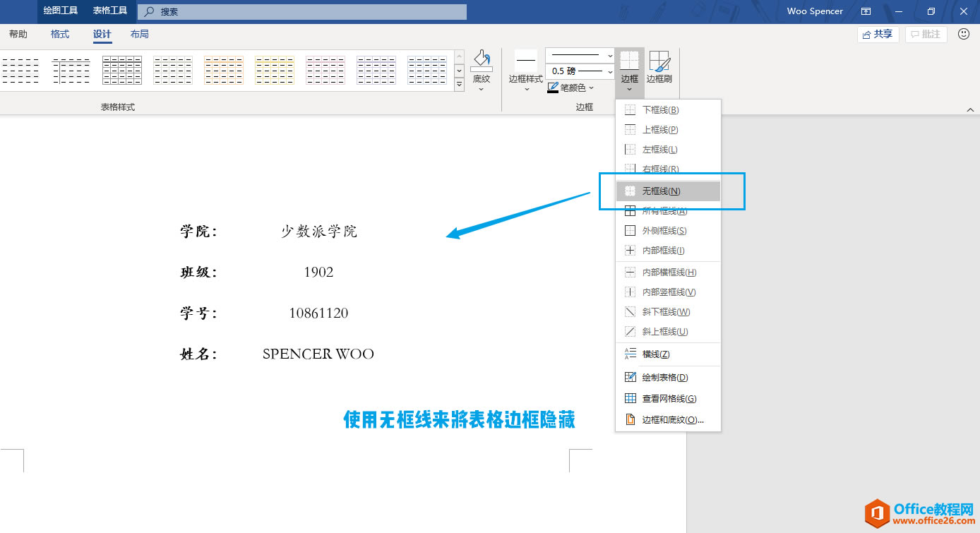Click the smiley feedback icon
Viewport: 980px width, 533px height.
[x=964, y=33]
